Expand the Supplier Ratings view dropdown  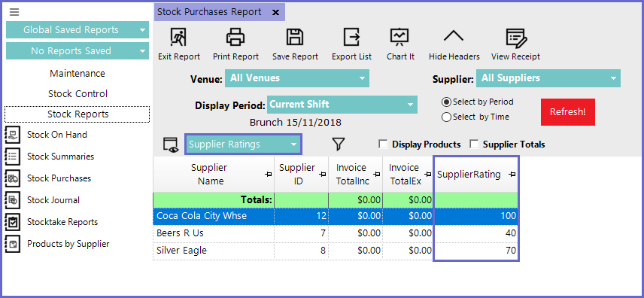pos(244,144)
